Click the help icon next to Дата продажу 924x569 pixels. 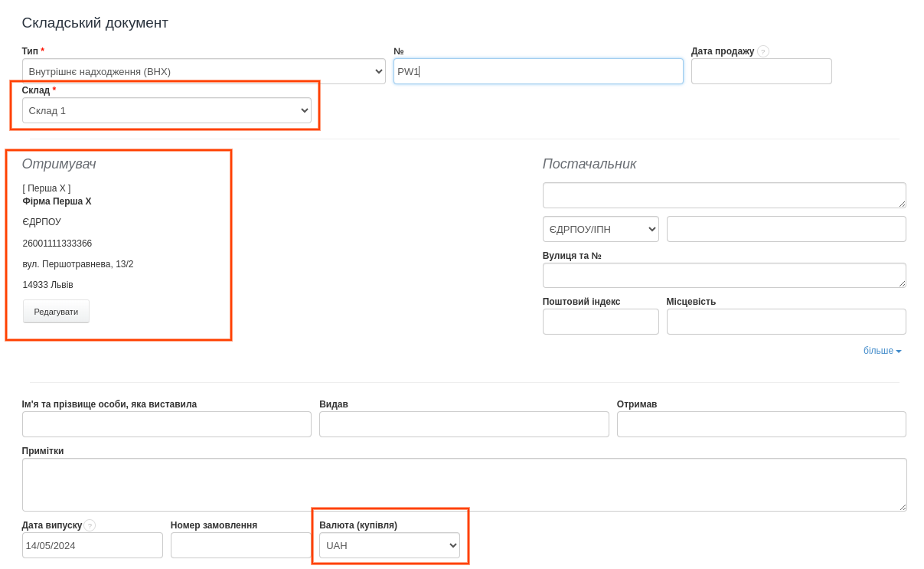[762, 51]
